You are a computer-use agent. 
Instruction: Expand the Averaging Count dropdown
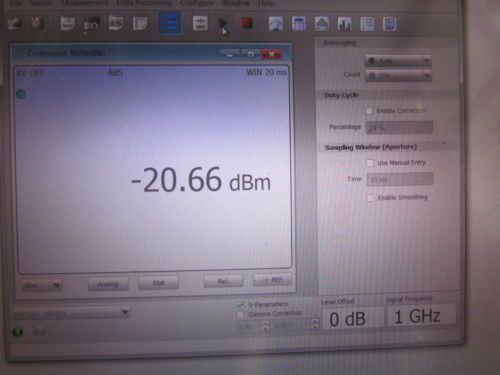[398, 76]
